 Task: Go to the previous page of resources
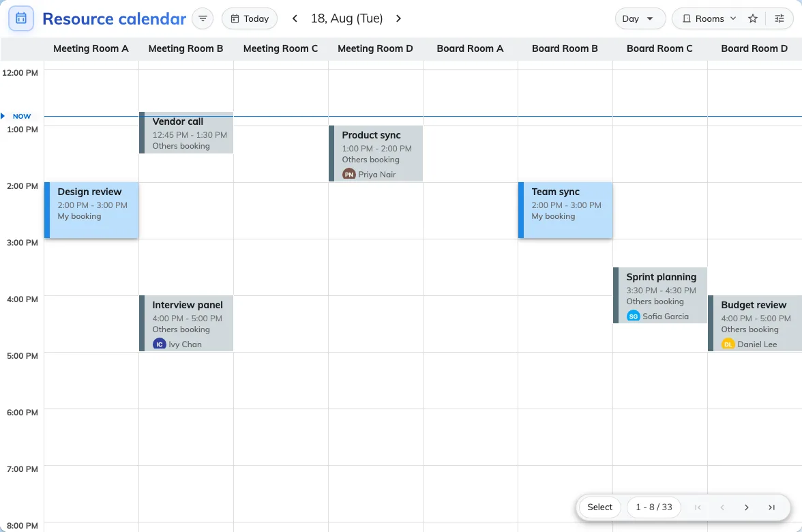(x=722, y=507)
